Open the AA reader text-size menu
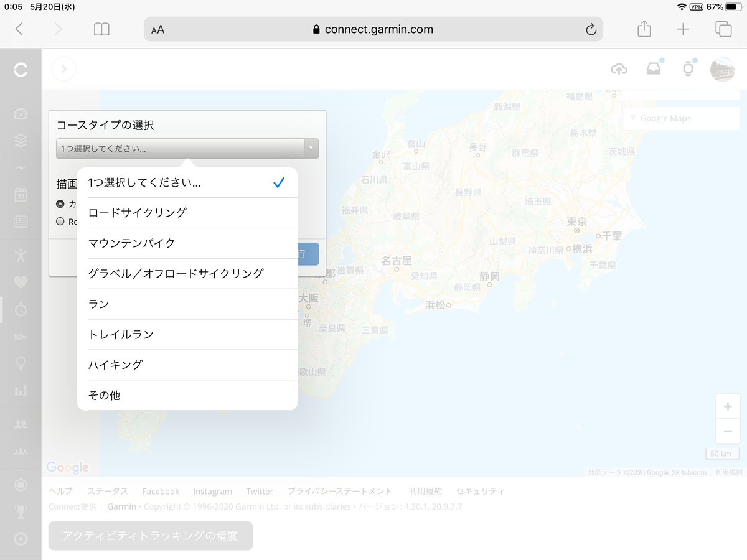Image resolution: width=747 pixels, height=560 pixels. click(157, 29)
